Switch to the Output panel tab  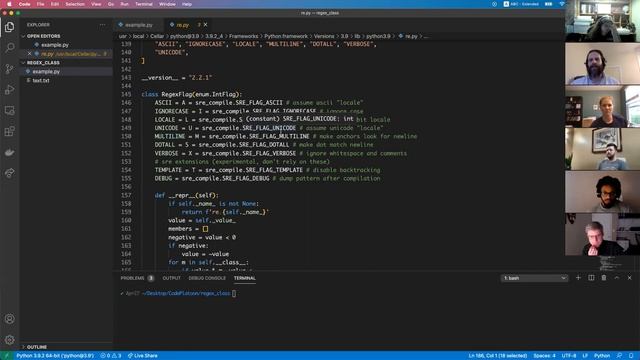tap(171, 278)
